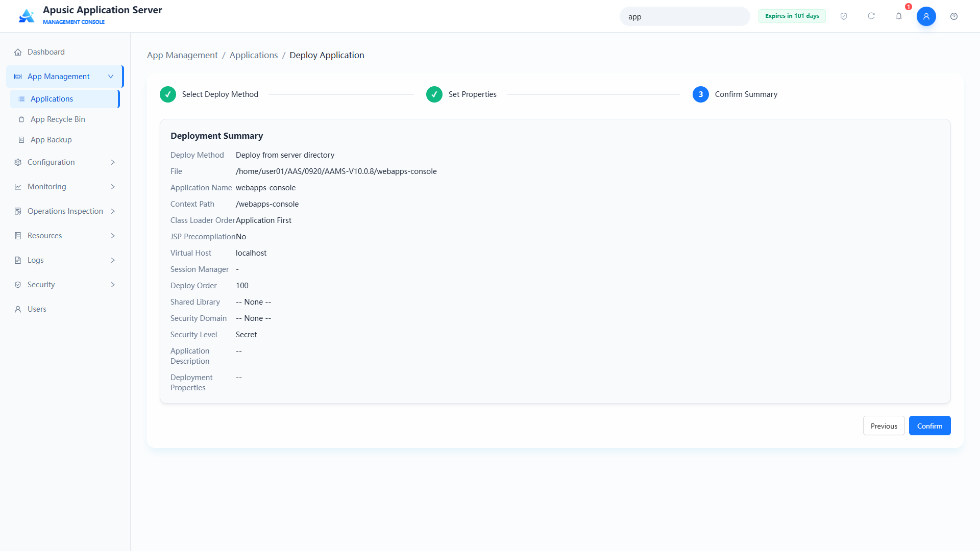Image resolution: width=980 pixels, height=551 pixels.
Task: Click the 'Deploy from server directory' value
Action: pos(285,155)
